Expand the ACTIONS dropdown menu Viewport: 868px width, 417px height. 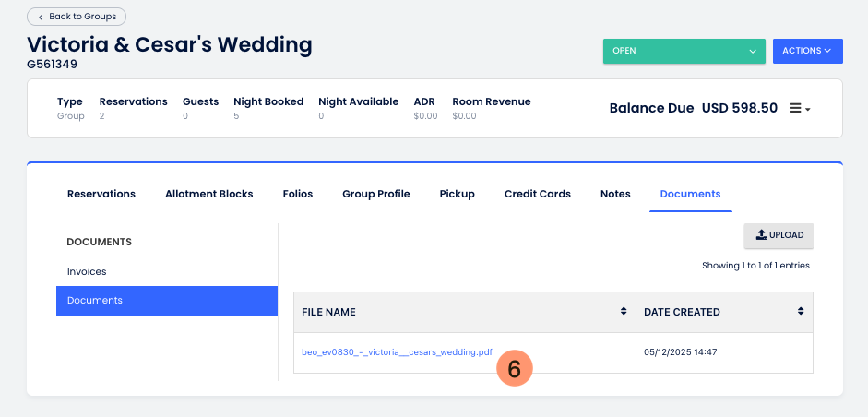tap(807, 51)
